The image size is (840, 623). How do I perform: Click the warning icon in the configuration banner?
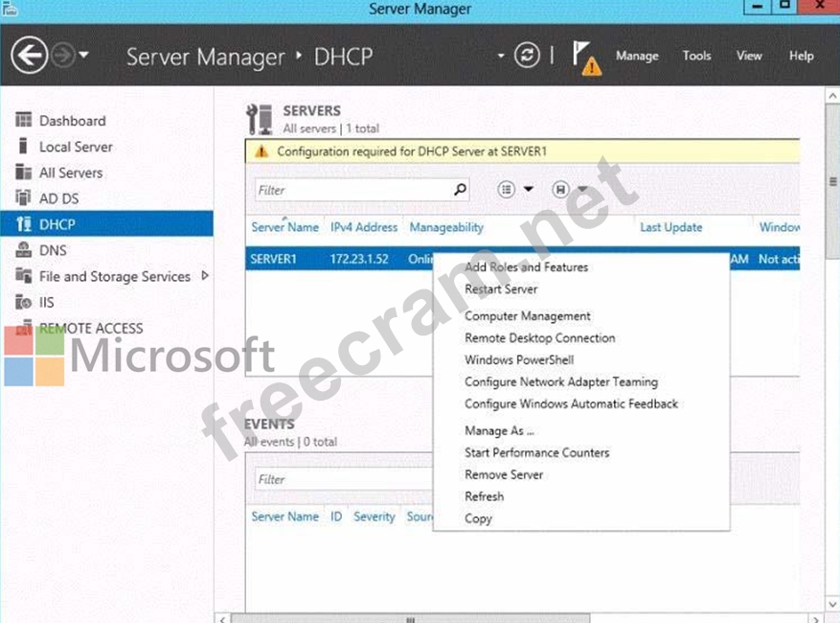(x=261, y=151)
